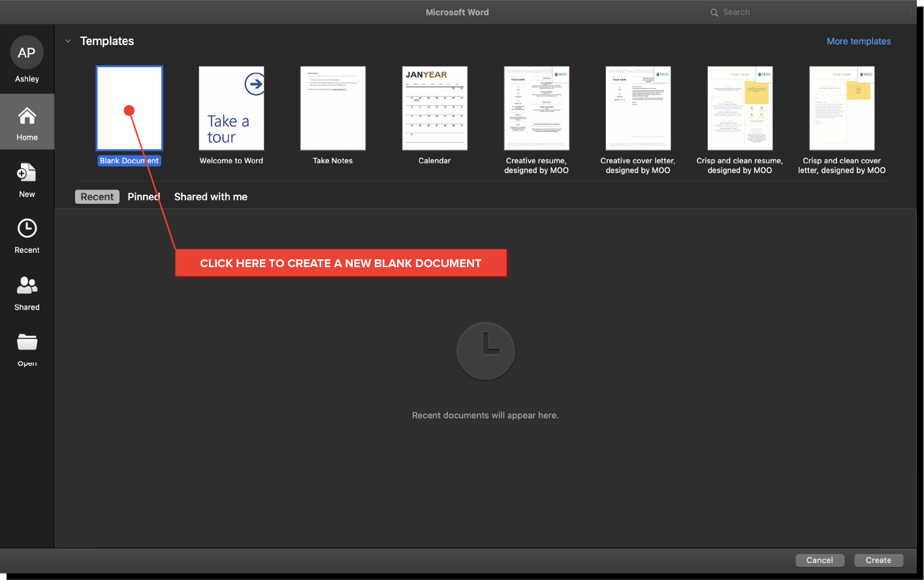Open the Shared with me tab
This screenshot has height=580, width=924.
coord(211,197)
